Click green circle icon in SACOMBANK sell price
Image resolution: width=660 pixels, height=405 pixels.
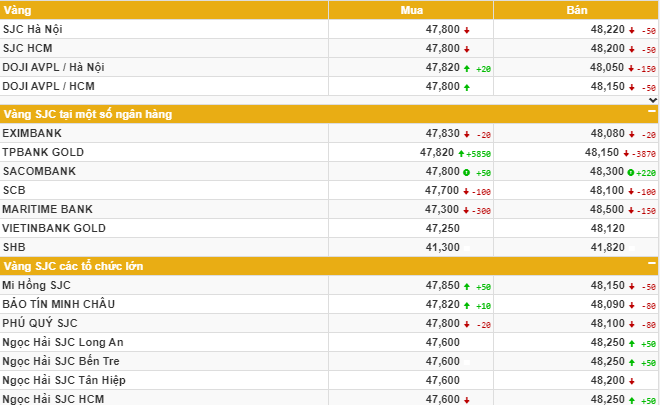click(x=631, y=172)
